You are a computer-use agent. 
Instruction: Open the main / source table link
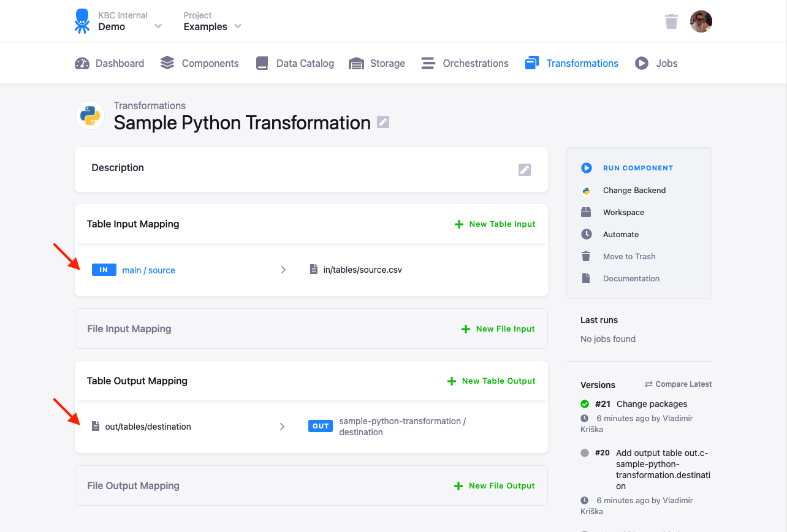pos(149,270)
